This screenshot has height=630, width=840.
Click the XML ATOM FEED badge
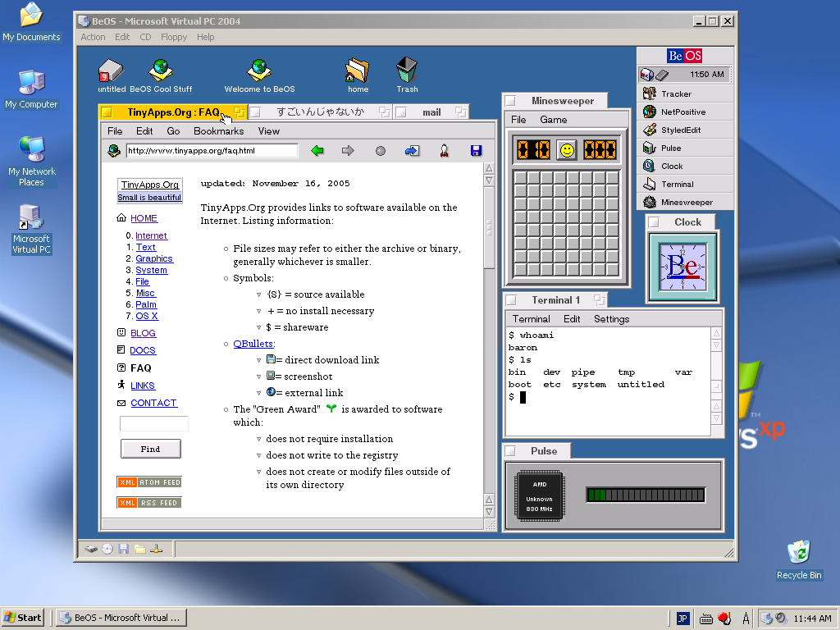pos(149,482)
